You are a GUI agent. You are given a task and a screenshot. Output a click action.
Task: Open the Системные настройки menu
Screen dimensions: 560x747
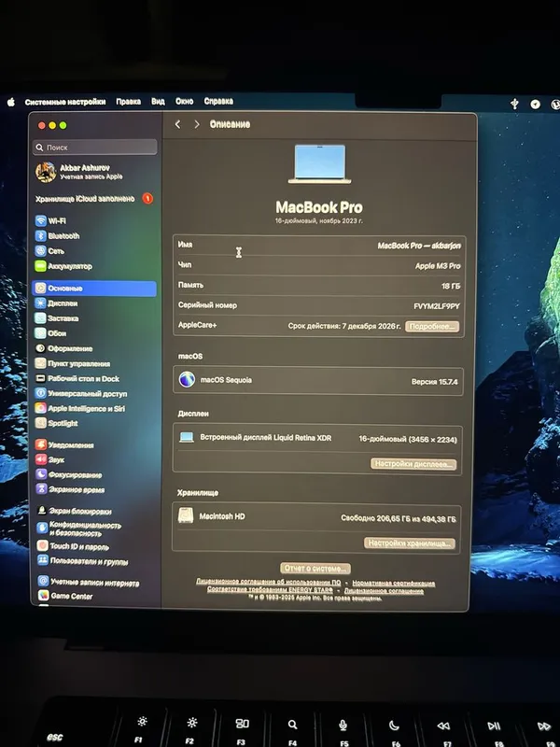(65, 102)
